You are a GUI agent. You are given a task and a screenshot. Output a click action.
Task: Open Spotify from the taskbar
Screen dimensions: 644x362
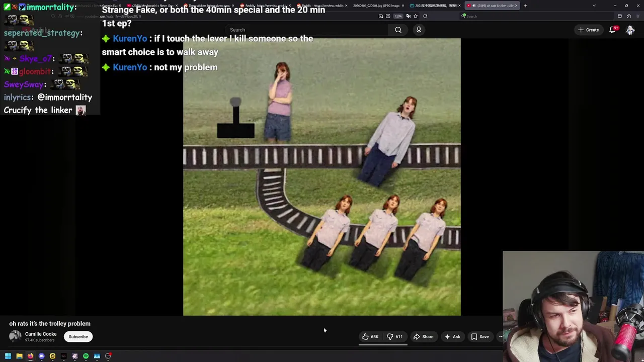pyautogui.click(x=86, y=356)
